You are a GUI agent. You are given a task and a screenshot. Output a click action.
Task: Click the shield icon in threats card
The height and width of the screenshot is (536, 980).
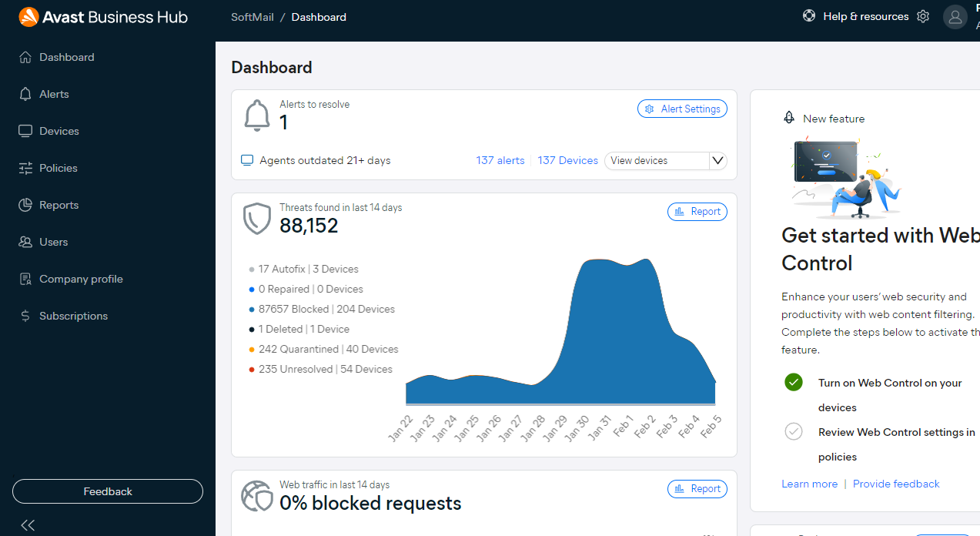[257, 219]
